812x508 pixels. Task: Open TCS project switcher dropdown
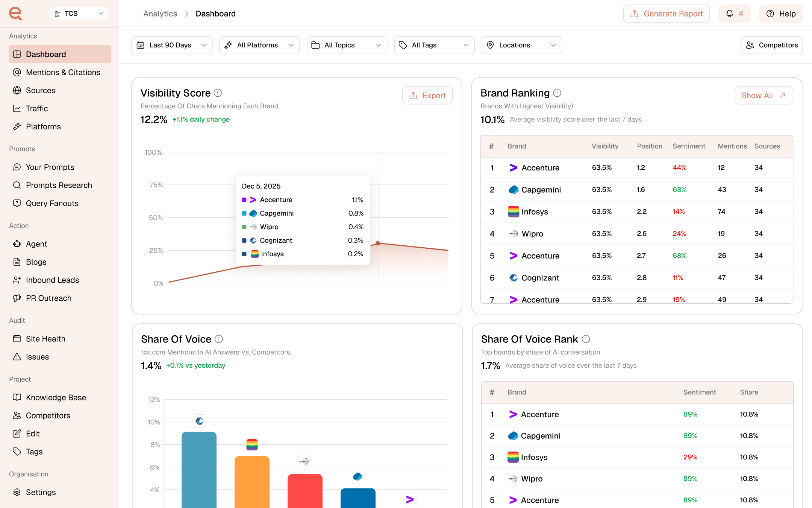click(79, 14)
